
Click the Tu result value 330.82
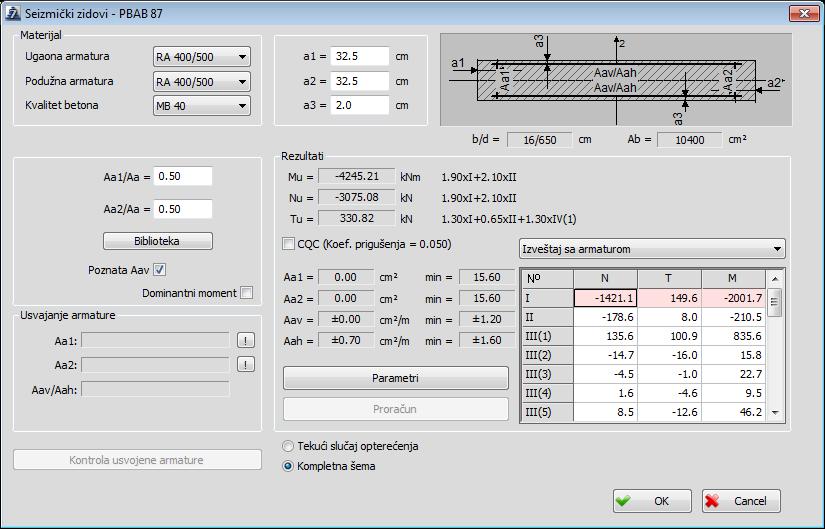pyautogui.click(x=357, y=218)
